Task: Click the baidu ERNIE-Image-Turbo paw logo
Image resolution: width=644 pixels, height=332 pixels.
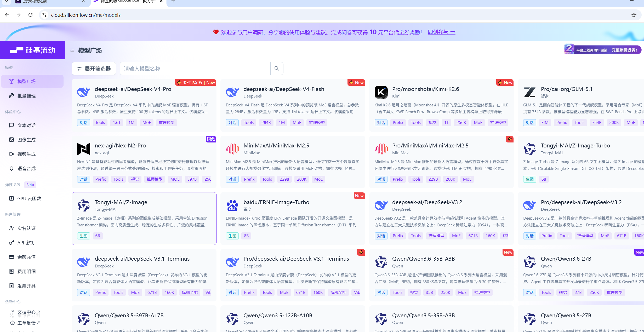Action: pos(232,205)
